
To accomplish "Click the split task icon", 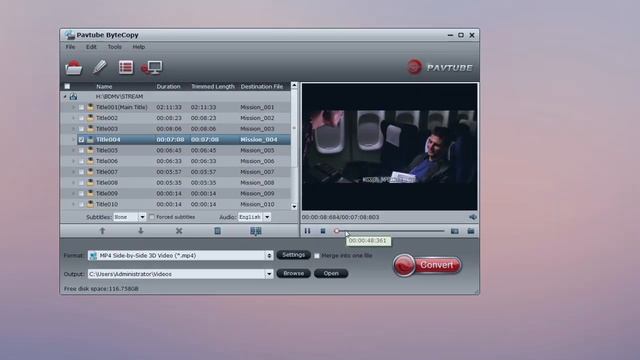I will coord(256,231).
